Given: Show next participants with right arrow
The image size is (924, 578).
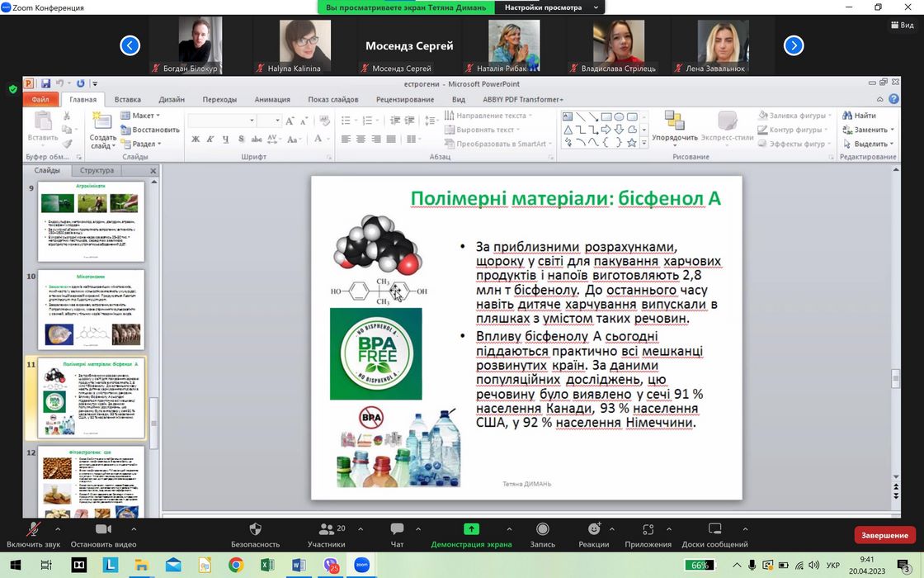Looking at the screenshot, I should click(x=793, y=45).
